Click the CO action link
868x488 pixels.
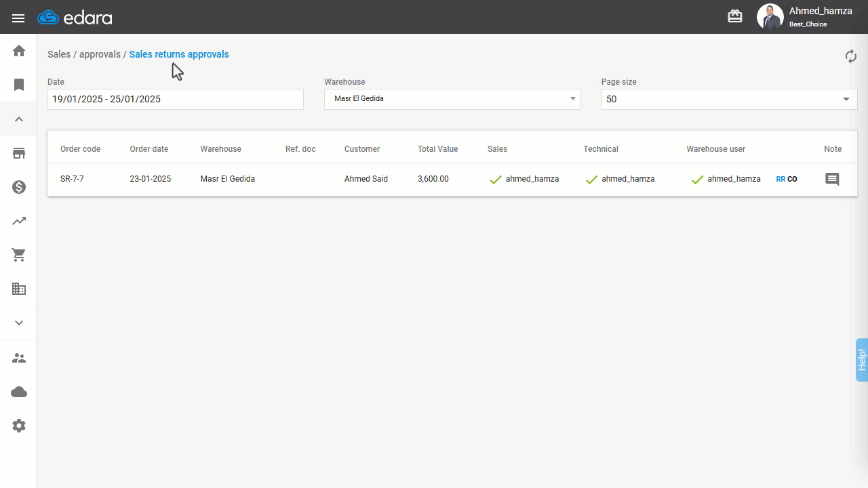click(x=792, y=180)
